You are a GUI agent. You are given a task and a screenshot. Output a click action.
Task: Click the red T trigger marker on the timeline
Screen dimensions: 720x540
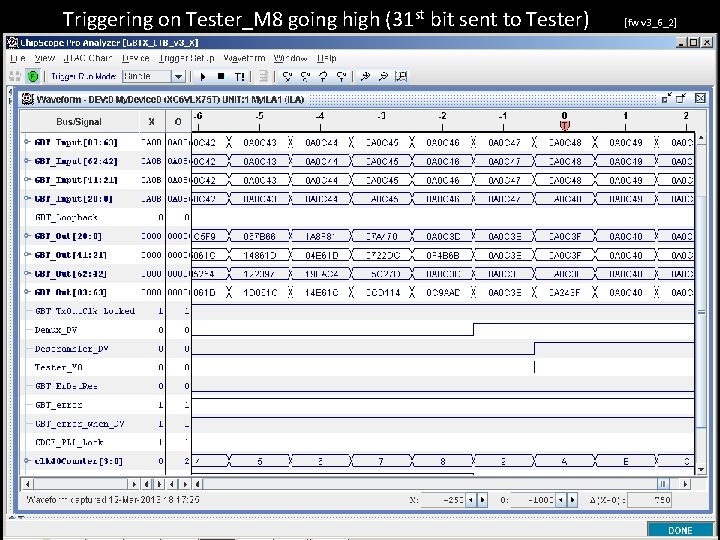(x=564, y=125)
